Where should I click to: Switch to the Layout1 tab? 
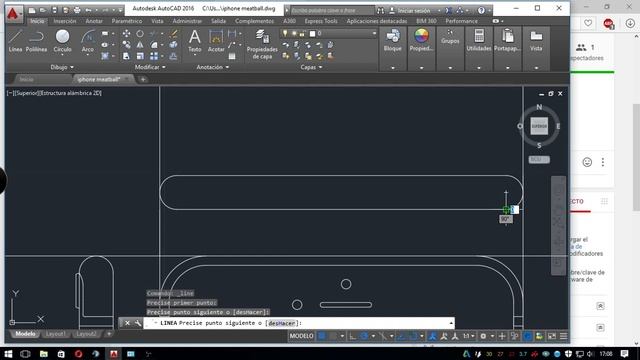[x=55, y=334]
